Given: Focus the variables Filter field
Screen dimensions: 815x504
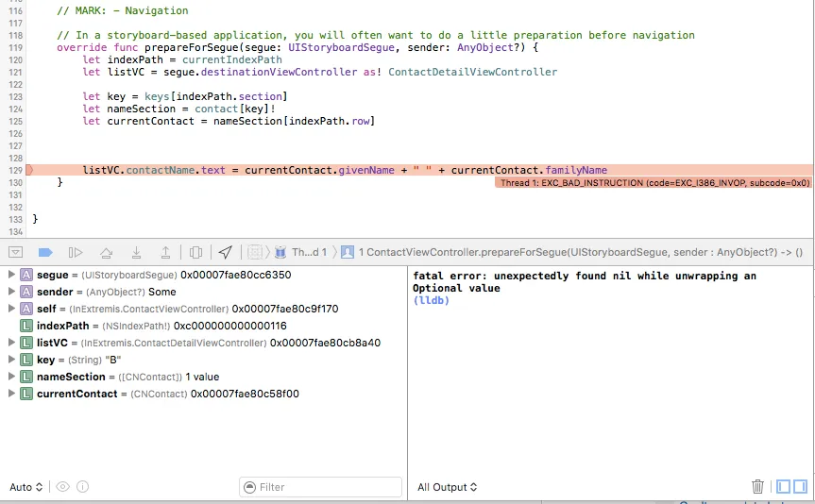Looking at the screenshot, I should pos(321,487).
